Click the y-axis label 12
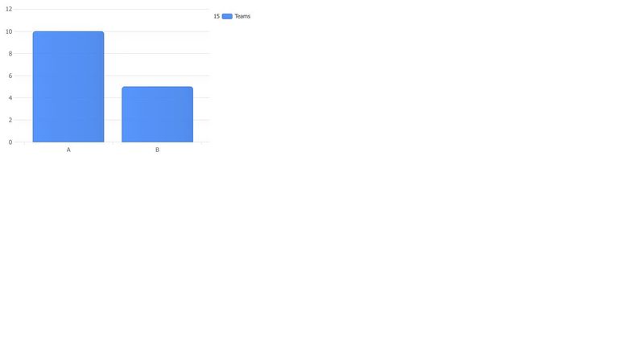Viewport: 644px width, 362px height. [9, 9]
